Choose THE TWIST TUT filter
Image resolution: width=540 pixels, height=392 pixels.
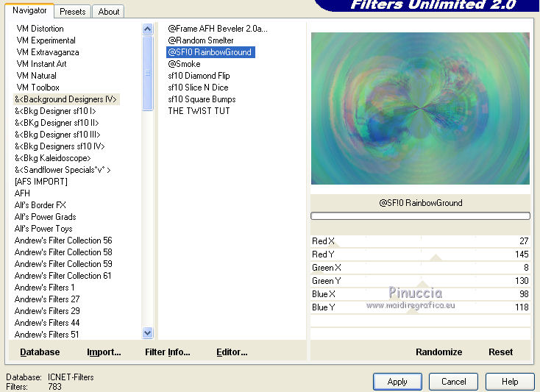(199, 111)
